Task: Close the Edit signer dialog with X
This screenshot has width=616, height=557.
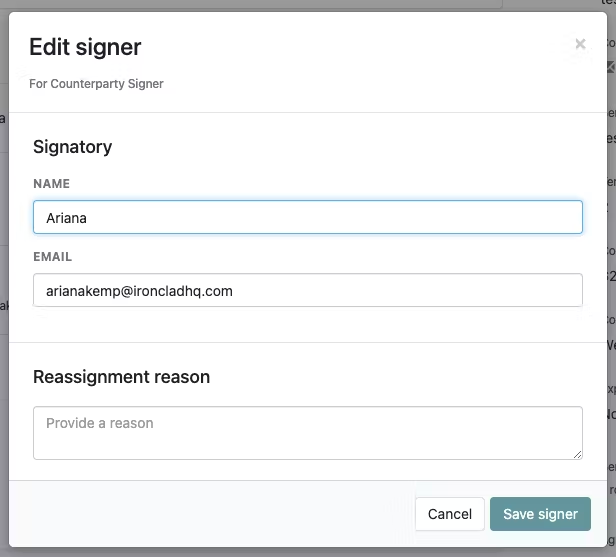Action: coord(580,44)
